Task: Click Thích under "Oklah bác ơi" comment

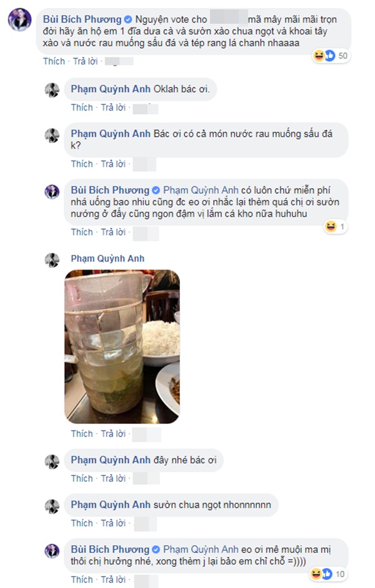Action: [82, 107]
